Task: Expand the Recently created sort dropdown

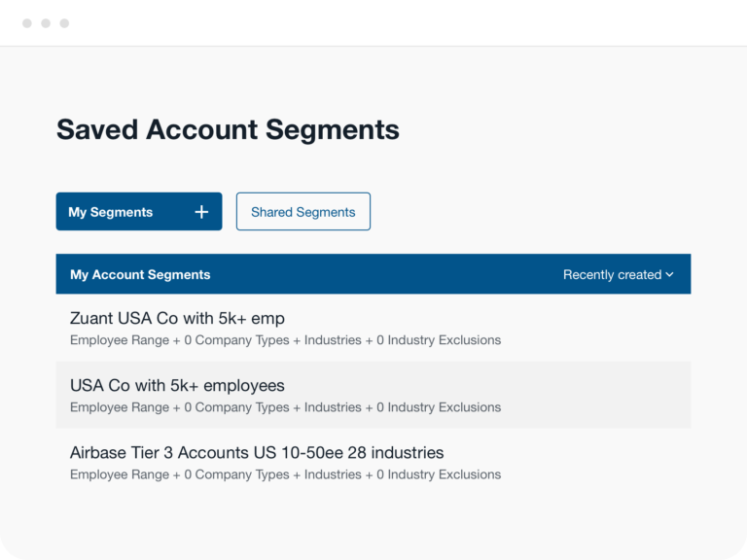Action: [618, 275]
